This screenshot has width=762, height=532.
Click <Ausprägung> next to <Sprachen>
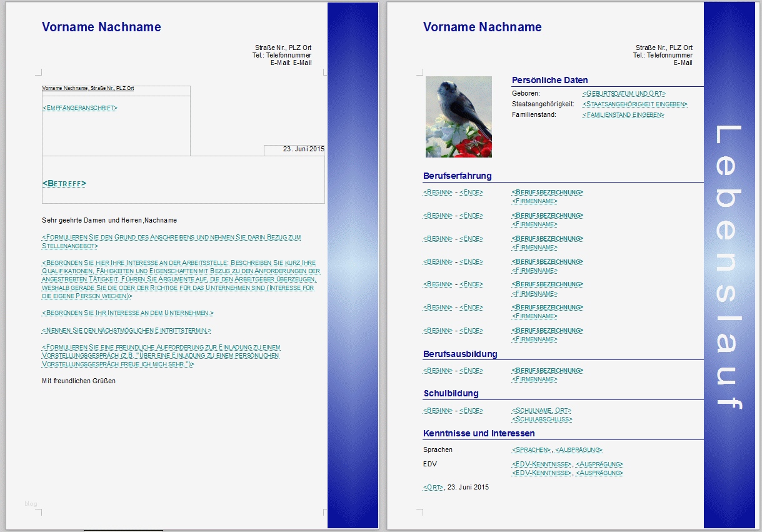point(579,449)
